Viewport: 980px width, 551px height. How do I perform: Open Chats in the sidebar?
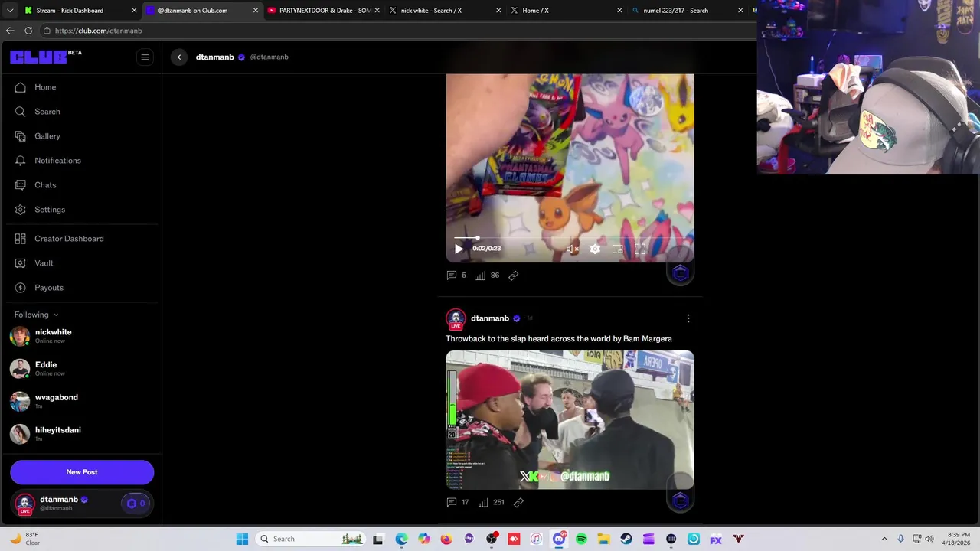point(45,185)
